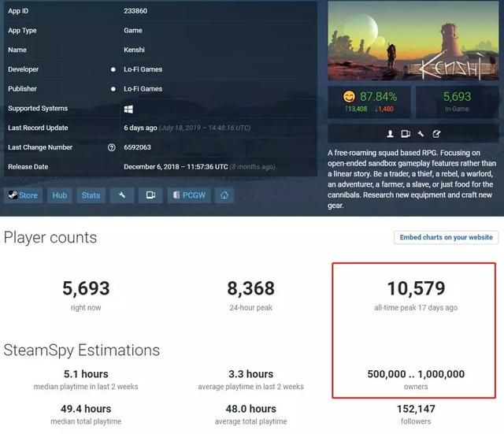Click the 152,147 followers number
The width and height of the screenshot is (504, 434).
pos(416,409)
